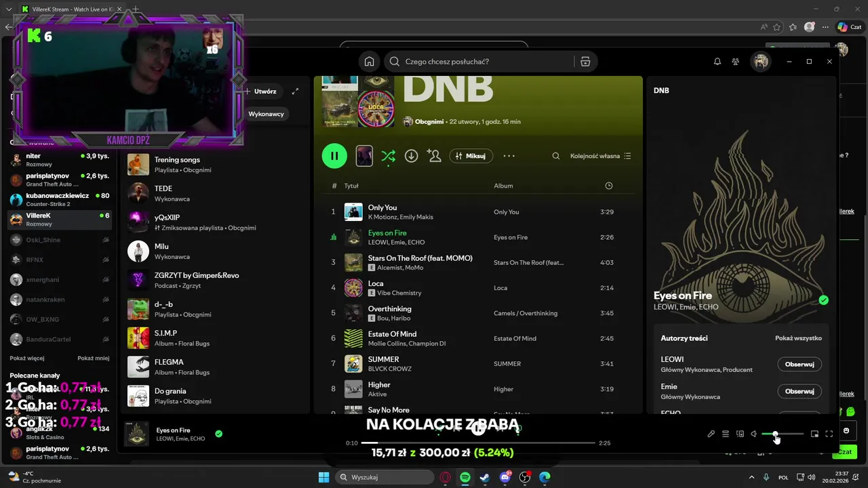The image size is (868, 488).
Task: Show all credits with Pokaż wszystko
Action: click(798, 338)
